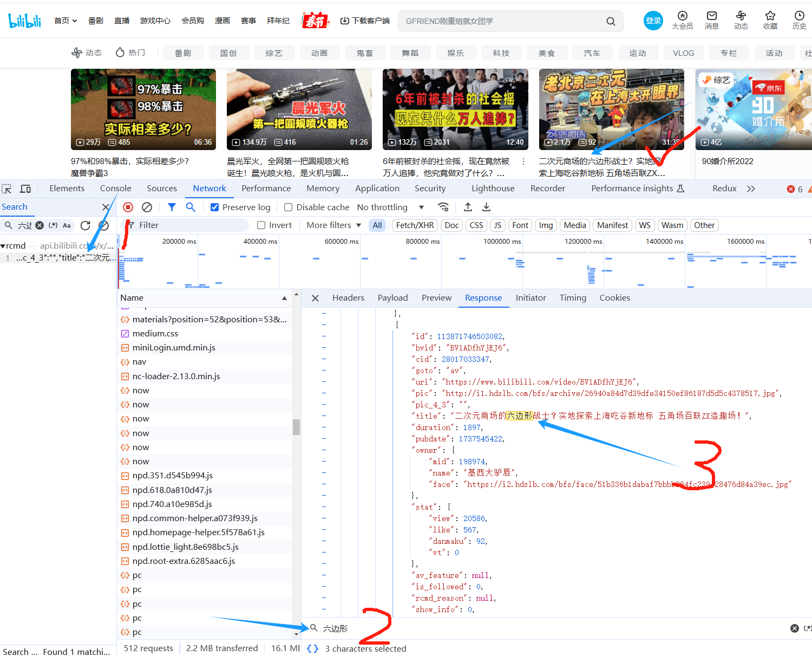Expand the More filters dropdown

[x=333, y=225]
